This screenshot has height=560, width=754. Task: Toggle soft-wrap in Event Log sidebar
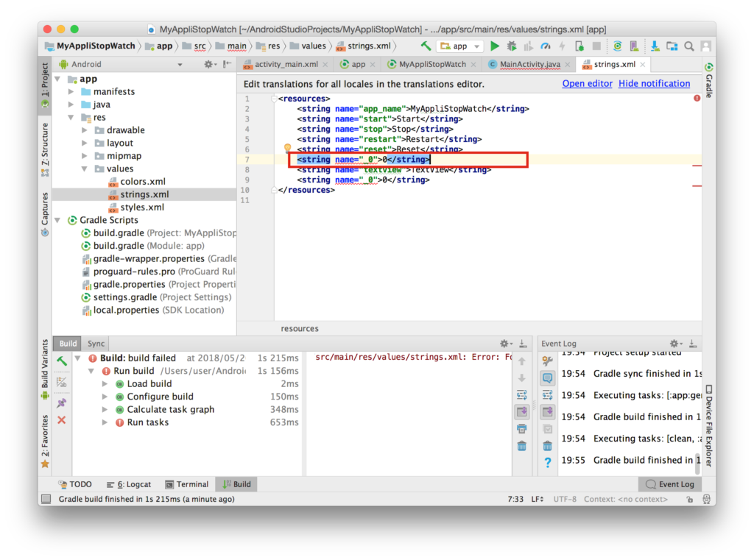[547, 395]
